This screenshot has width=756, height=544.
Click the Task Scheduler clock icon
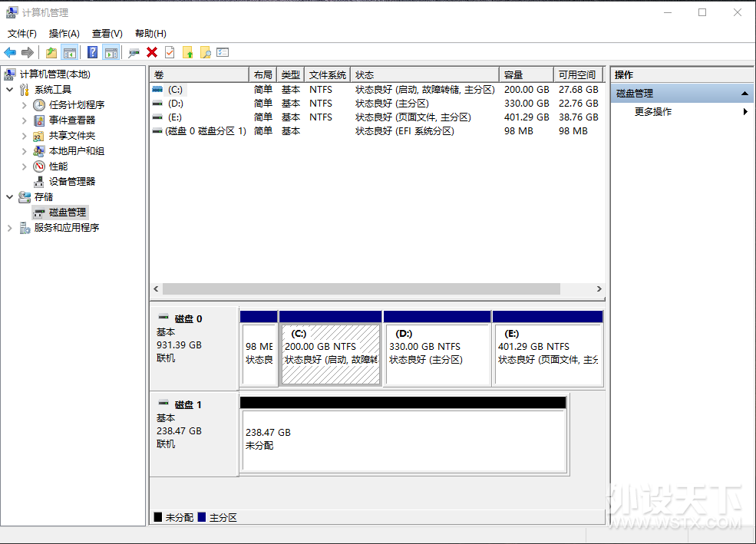[x=39, y=104]
